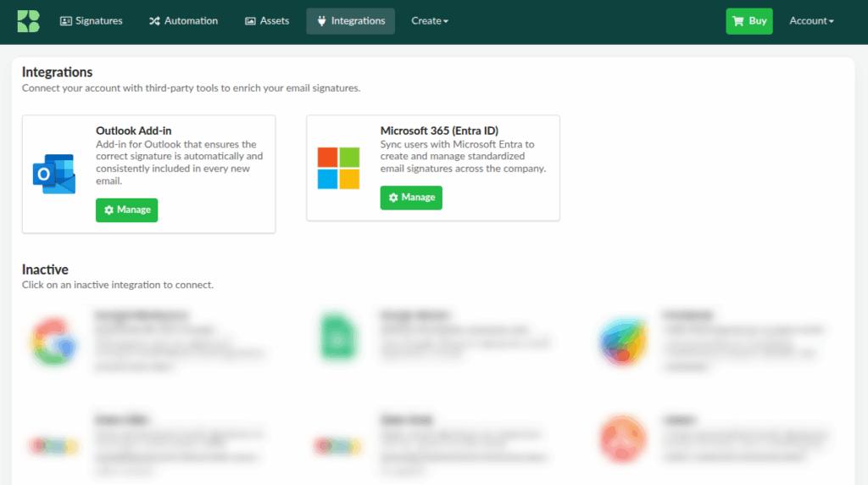Click the blurred rainbow circle integration icon
Image resolution: width=868 pixels, height=485 pixels.
pos(623,342)
